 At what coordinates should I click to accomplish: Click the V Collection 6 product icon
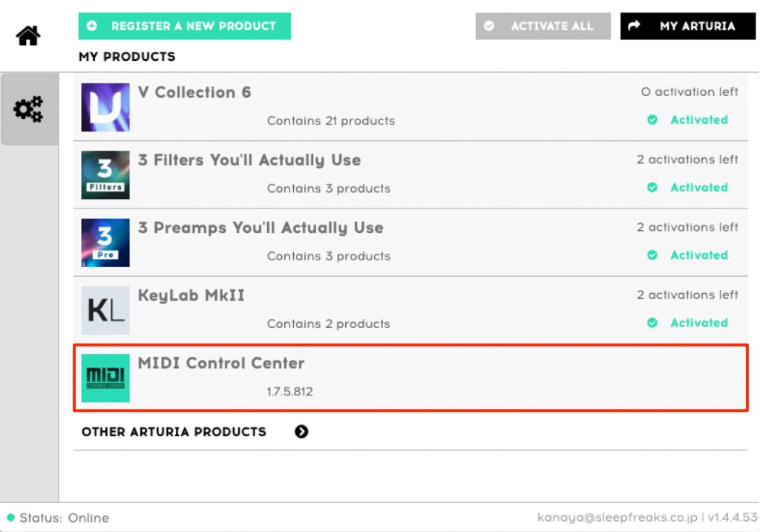pyautogui.click(x=105, y=108)
